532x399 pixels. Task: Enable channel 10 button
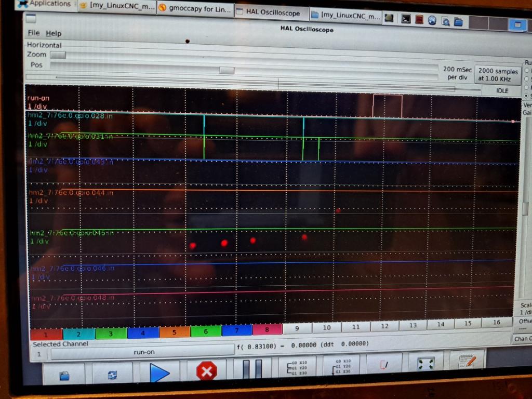(x=326, y=327)
